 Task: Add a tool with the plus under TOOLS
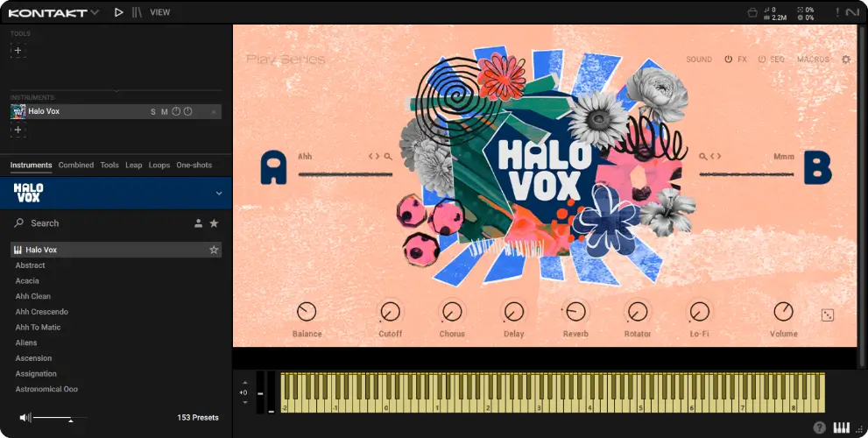18,51
